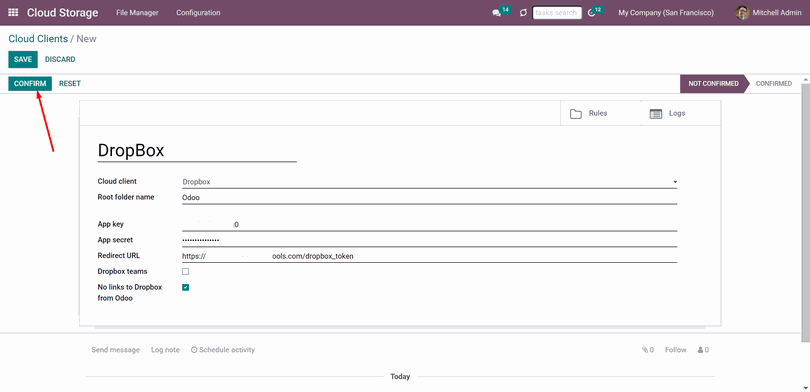Go back via Cloud Clients breadcrumb
The image size is (810, 392).
(x=38, y=39)
